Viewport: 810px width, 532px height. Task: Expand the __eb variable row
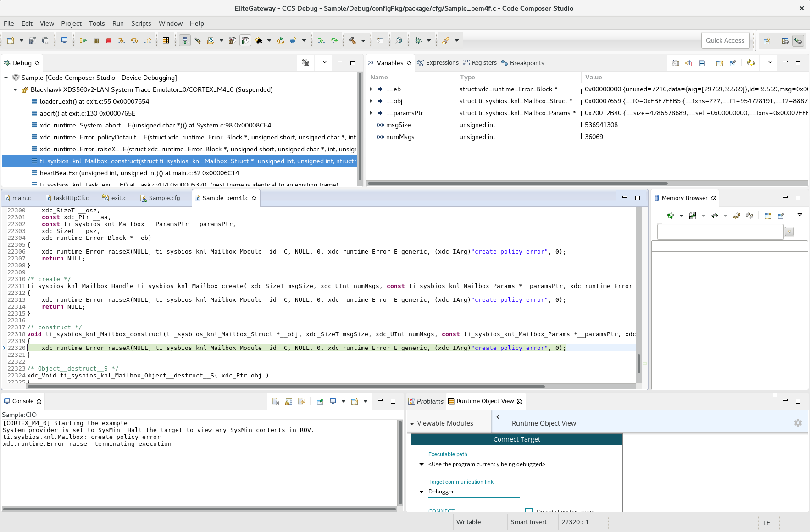tap(371, 89)
